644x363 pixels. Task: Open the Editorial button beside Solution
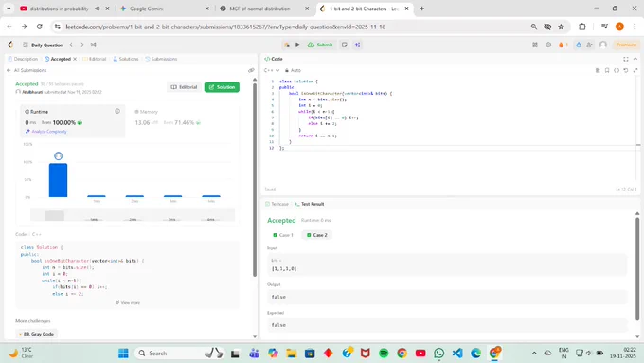point(184,87)
